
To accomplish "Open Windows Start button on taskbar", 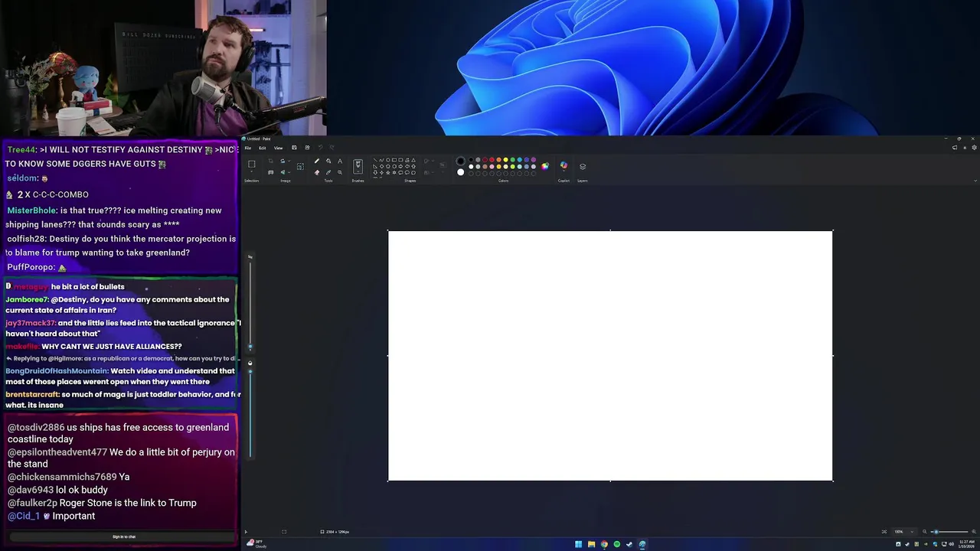I will pyautogui.click(x=578, y=544).
